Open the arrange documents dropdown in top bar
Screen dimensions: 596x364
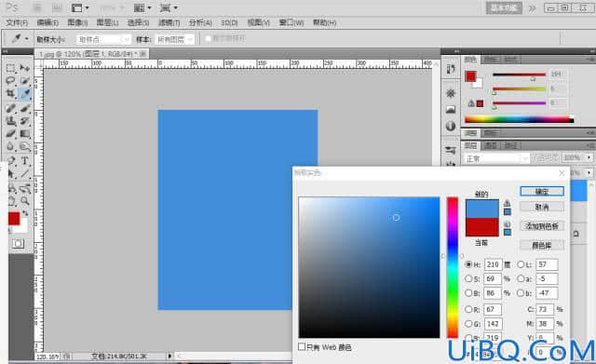[x=142, y=7]
